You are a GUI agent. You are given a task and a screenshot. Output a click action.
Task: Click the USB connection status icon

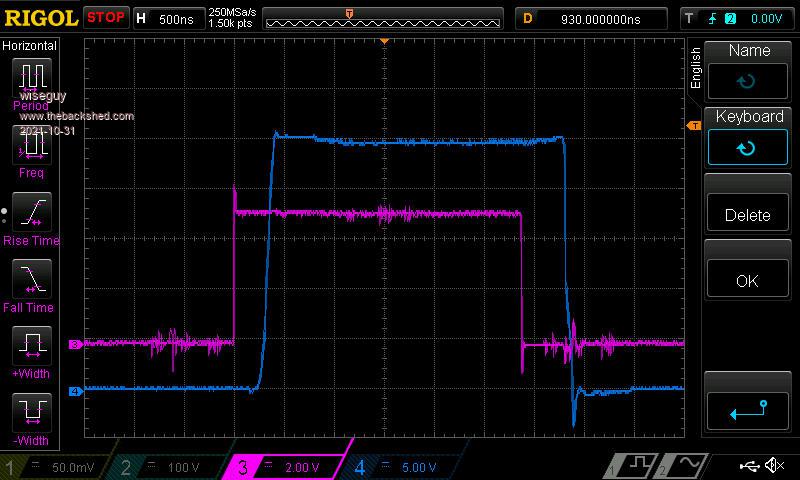748,466
